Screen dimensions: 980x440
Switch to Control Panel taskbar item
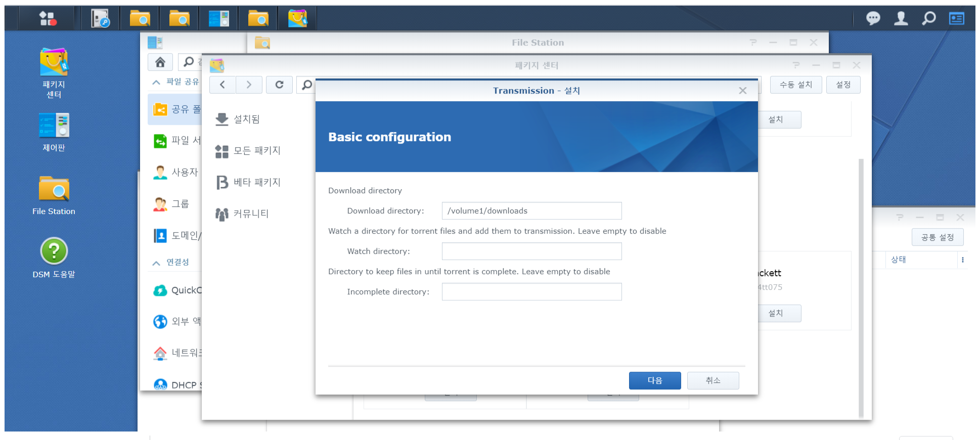[x=219, y=19]
